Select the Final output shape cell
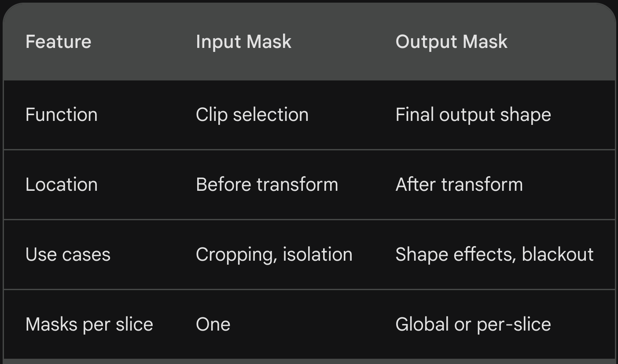This screenshot has width=618, height=364. coord(473,115)
